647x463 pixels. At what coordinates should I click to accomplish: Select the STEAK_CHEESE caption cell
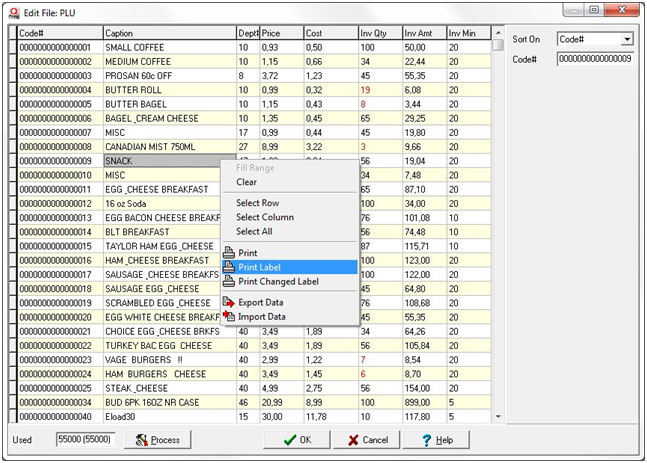[x=170, y=388]
